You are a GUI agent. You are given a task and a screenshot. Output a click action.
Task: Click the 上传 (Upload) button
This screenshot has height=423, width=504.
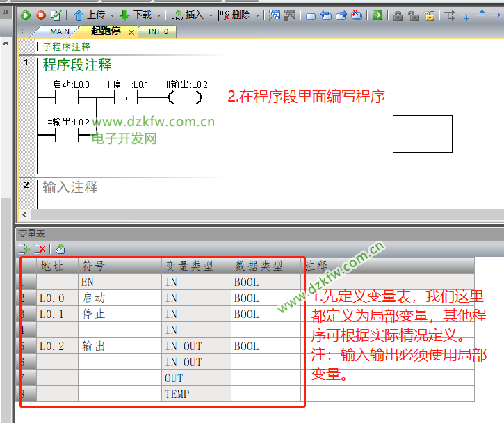[89, 15]
